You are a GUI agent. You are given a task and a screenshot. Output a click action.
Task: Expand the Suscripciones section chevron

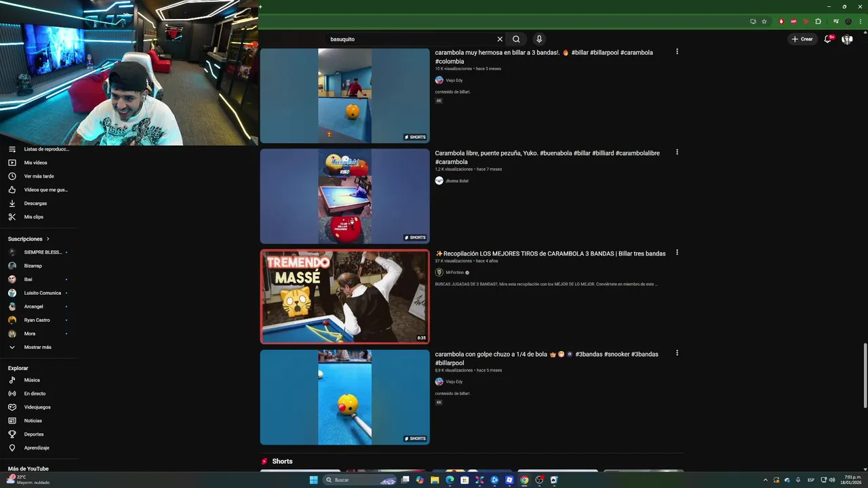48,239
